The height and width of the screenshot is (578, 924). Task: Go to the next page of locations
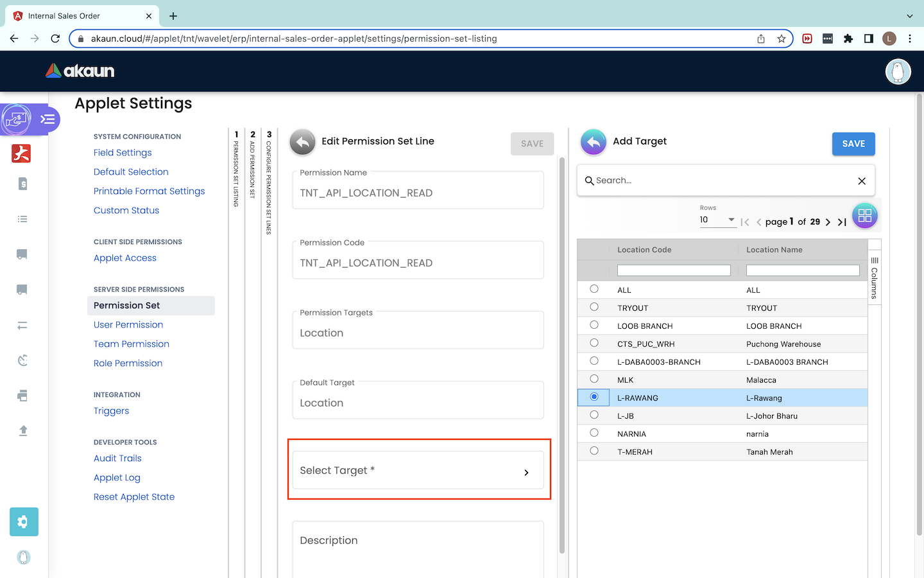(x=828, y=222)
